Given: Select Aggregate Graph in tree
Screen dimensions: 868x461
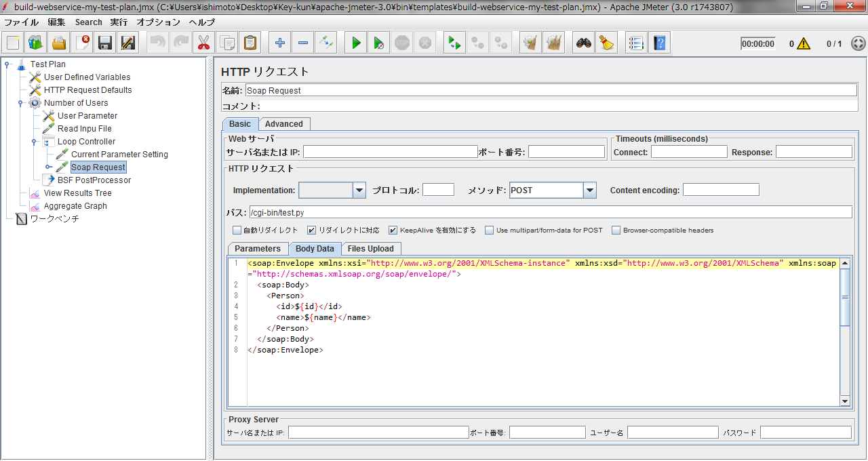Looking at the screenshot, I should point(75,206).
